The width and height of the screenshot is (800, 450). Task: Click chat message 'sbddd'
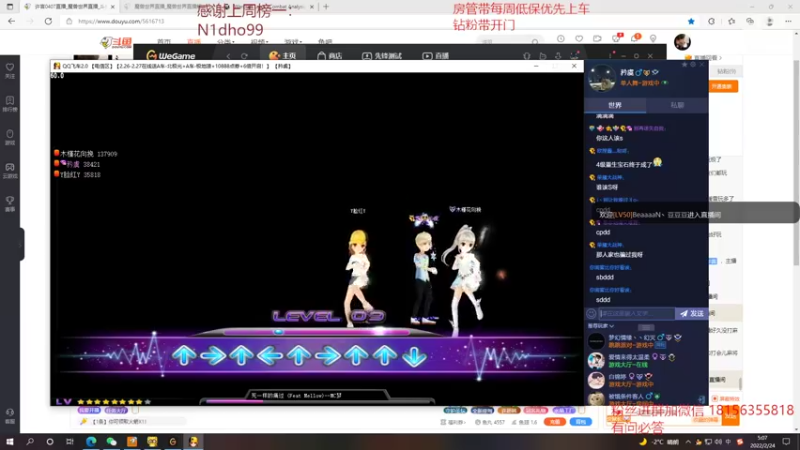point(605,277)
